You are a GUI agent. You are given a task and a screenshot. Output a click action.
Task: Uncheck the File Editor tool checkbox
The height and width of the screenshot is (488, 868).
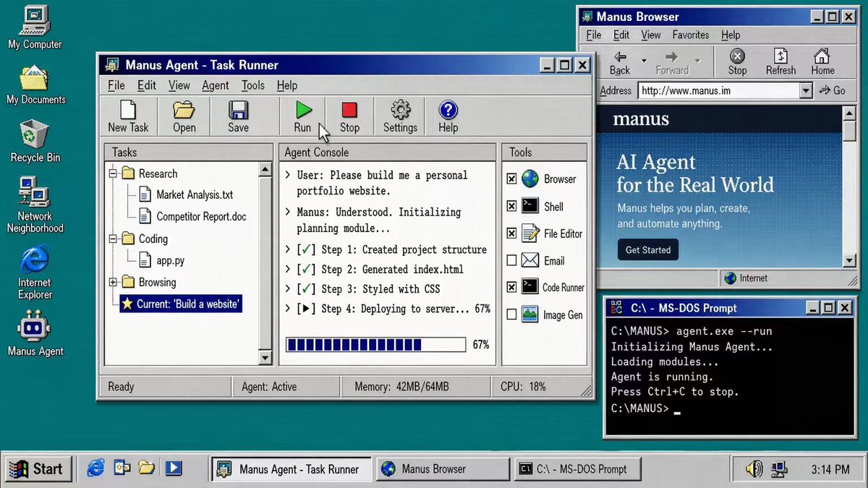[512, 234]
